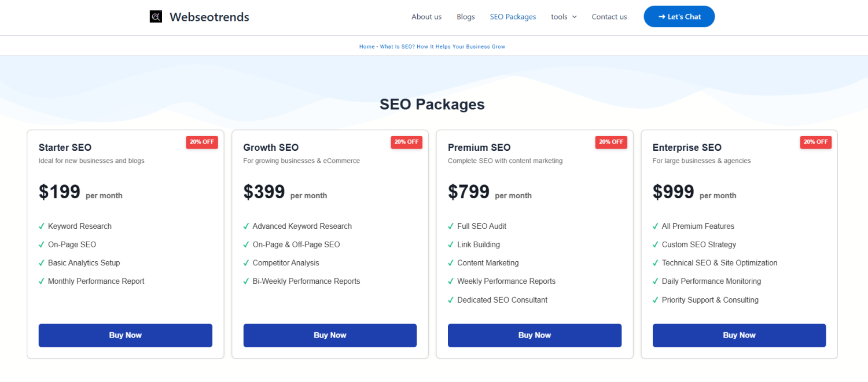The width and height of the screenshot is (868, 382).
Task: Buy the Growth SEO package
Action: point(330,335)
